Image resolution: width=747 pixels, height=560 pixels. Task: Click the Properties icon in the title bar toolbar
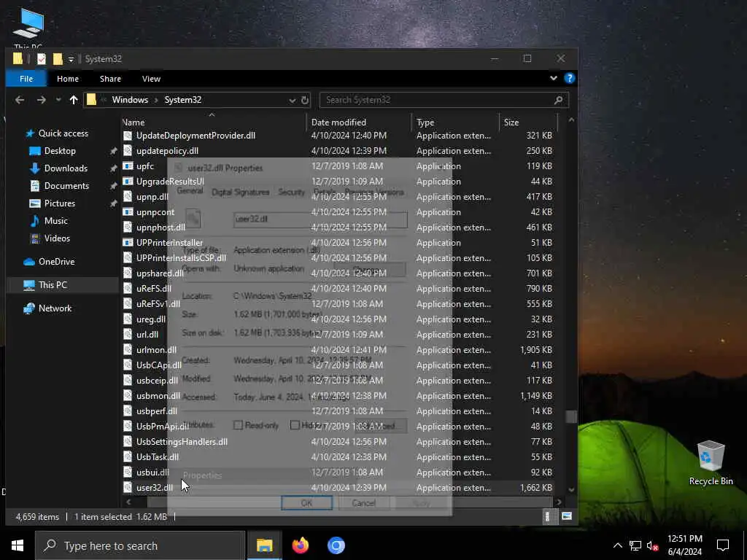click(x=42, y=58)
